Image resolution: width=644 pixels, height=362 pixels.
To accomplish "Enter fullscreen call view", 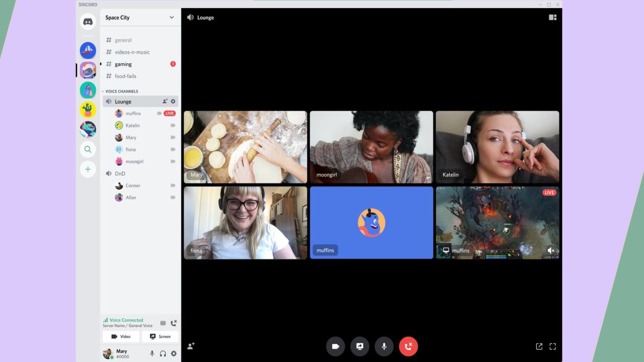I will point(552,346).
